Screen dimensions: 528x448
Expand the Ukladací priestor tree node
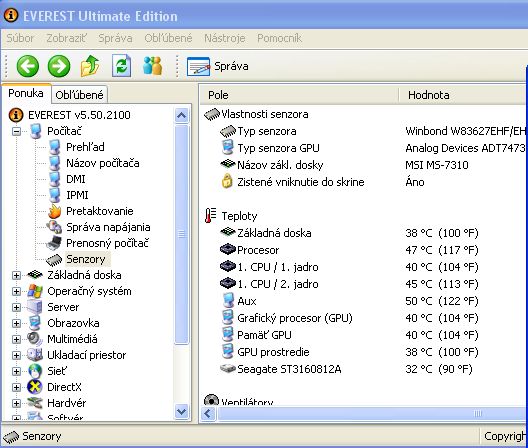pos(16,355)
